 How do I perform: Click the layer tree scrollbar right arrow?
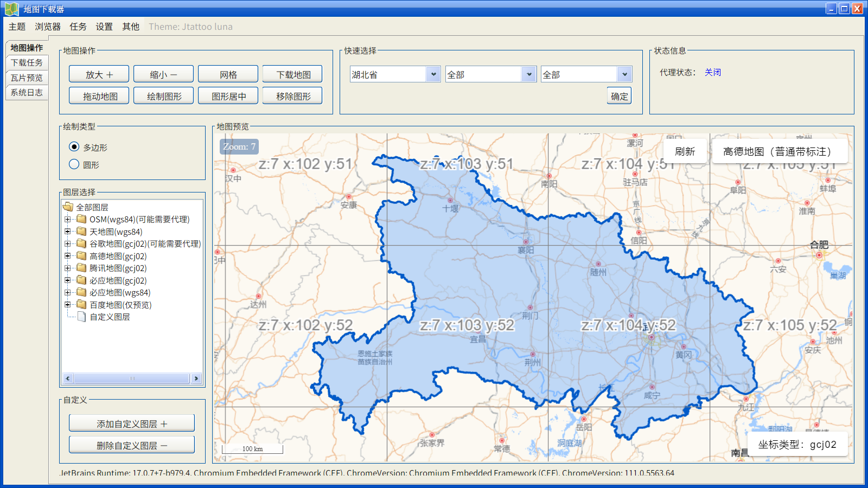coord(196,378)
